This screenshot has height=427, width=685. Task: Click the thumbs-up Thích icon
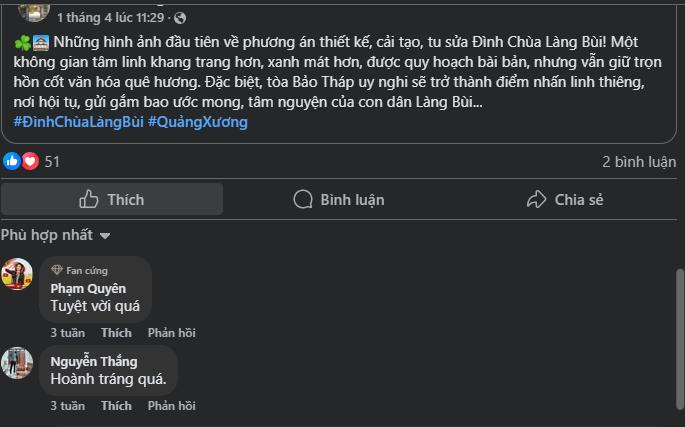point(89,199)
